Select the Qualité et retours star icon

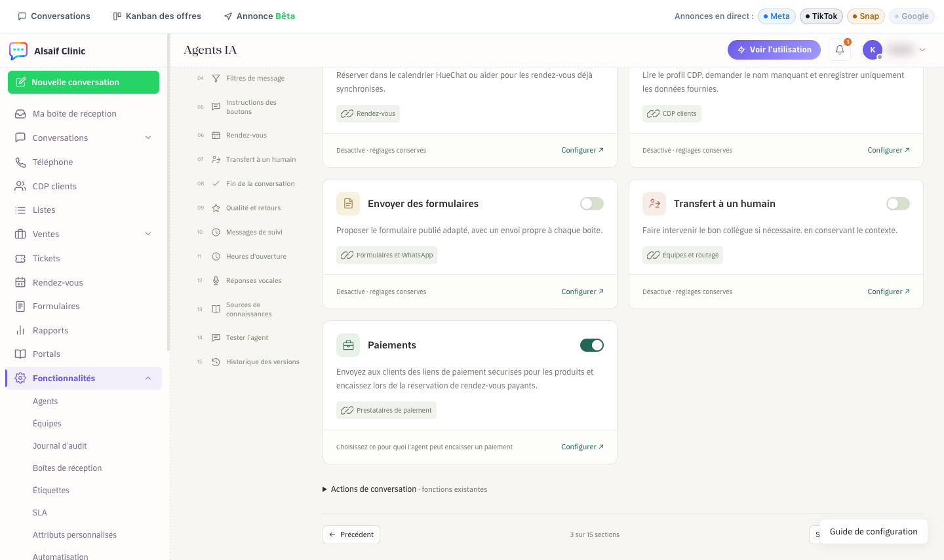216,208
